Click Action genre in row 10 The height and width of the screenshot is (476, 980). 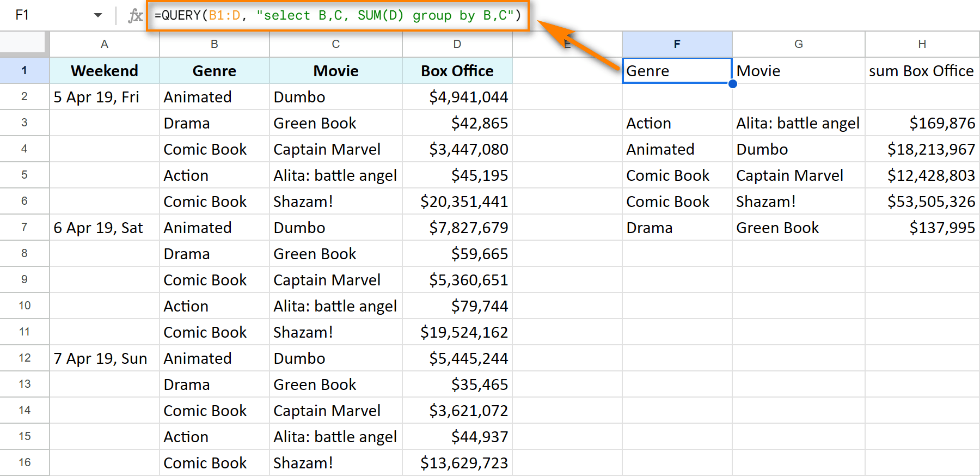click(x=215, y=306)
